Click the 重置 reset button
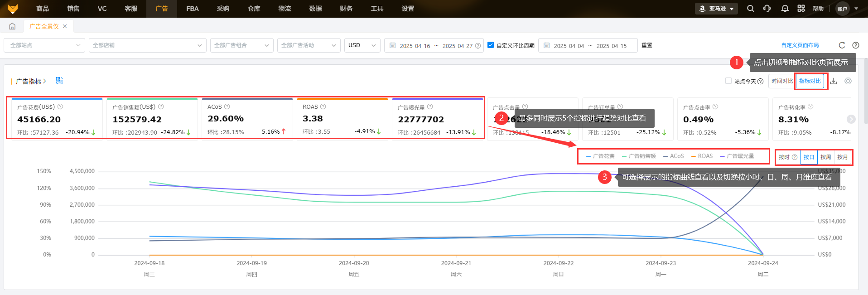Screen dimensions: 868x295 tap(647, 45)
